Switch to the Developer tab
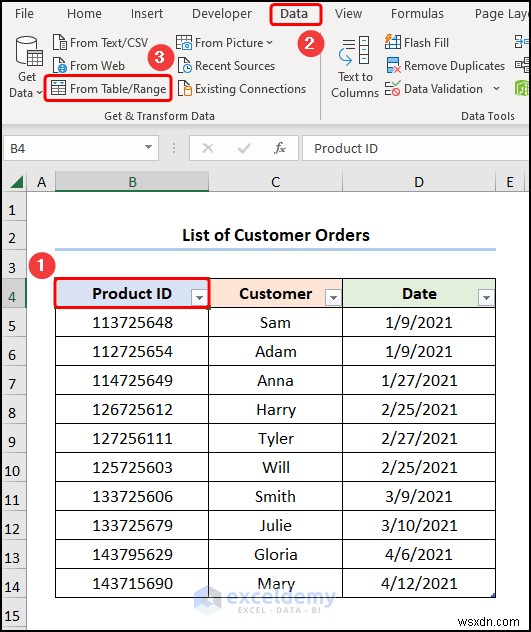Screen dimensions: 531x632 tap(222, 14)
